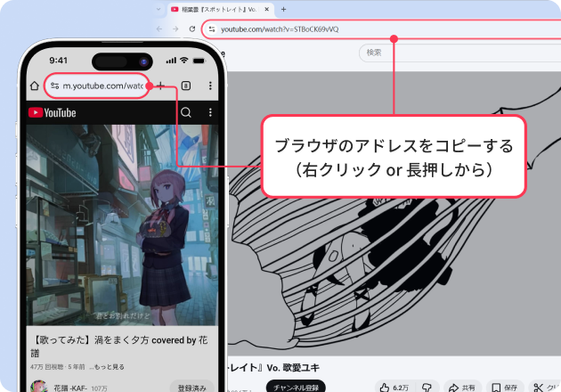
Task: Open YouTube mobile header more options menu
Action: [210, 112]
